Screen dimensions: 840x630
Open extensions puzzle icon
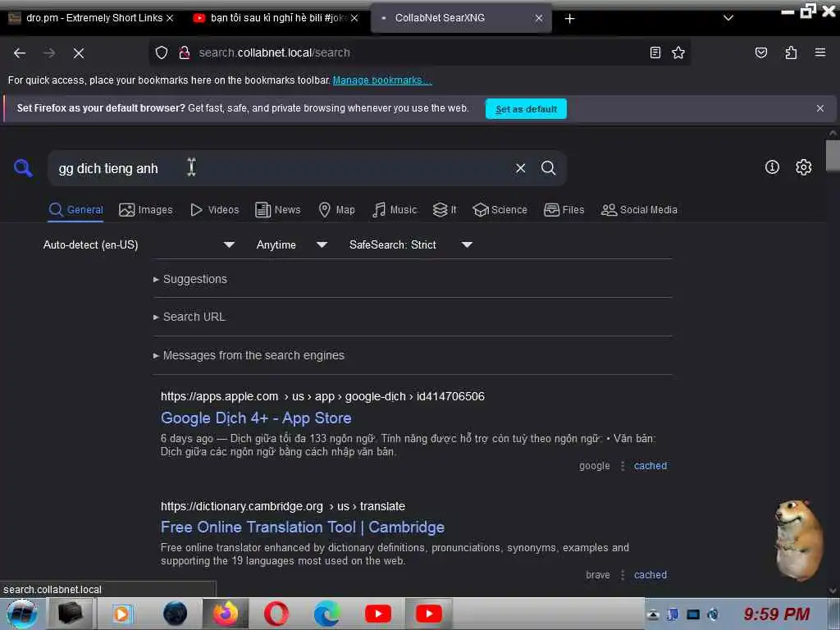(791, 52)
